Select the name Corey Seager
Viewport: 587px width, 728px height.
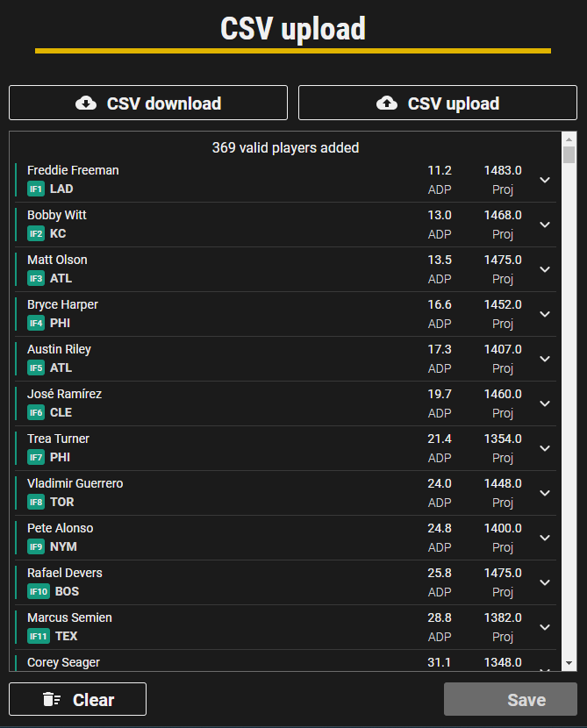[x=64, y=662]
